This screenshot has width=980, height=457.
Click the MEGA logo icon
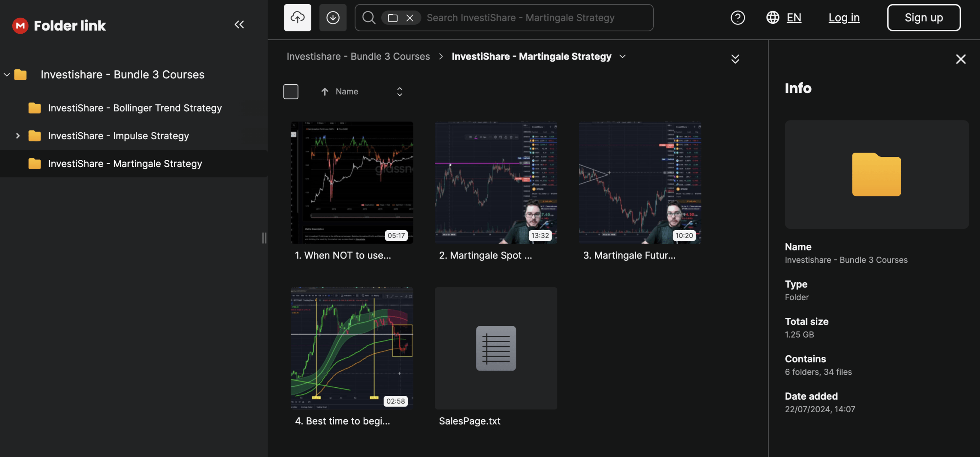[20, 26]
